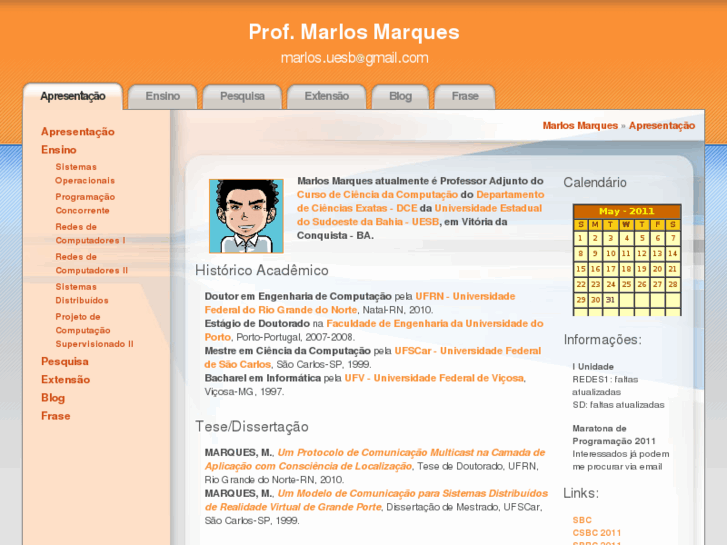
Task: Click the Links: heading
Action: (581, 493)
